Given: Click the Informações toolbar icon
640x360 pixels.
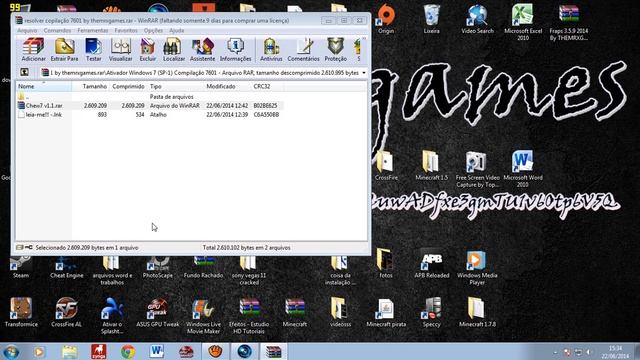Looking at the screenshot, I should pyautogui.click(x=236, y=50).
